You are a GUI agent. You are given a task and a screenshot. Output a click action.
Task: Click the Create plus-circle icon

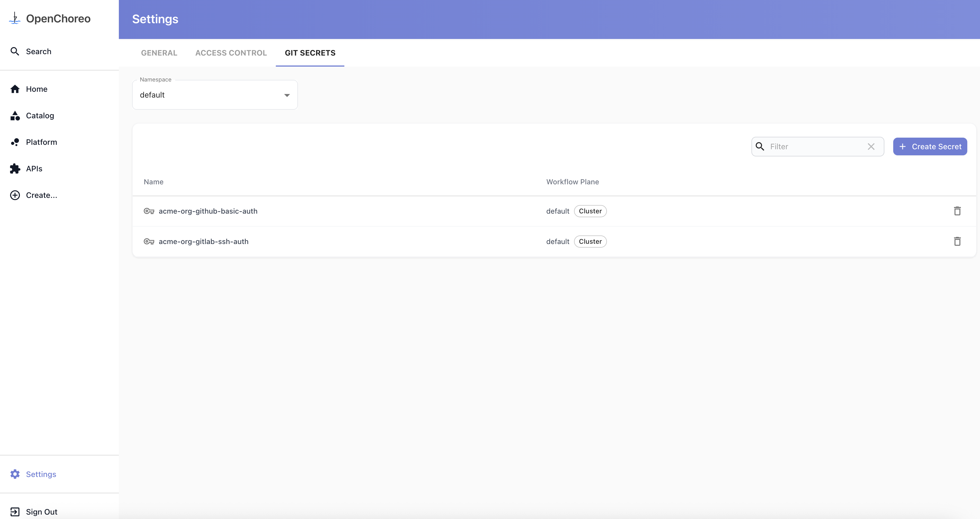(15, 195)
